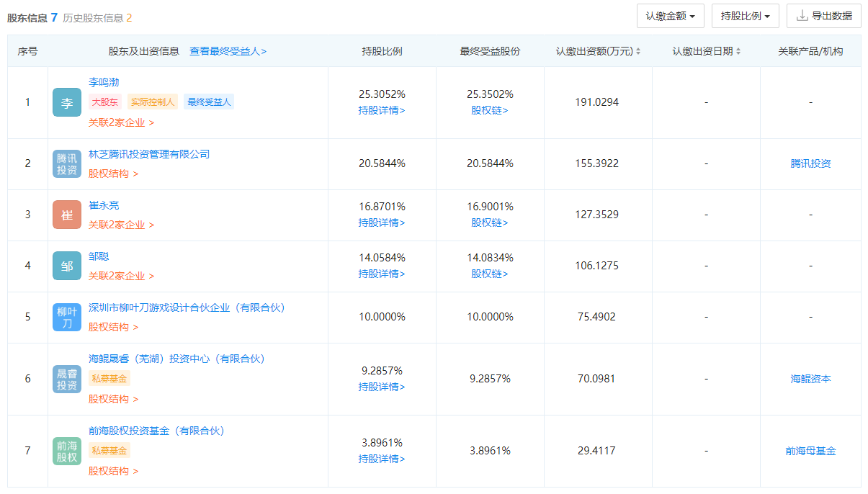
Task: Sort by 认缴出资日期 column sort arrows
Action: click(x=740, y=51)
